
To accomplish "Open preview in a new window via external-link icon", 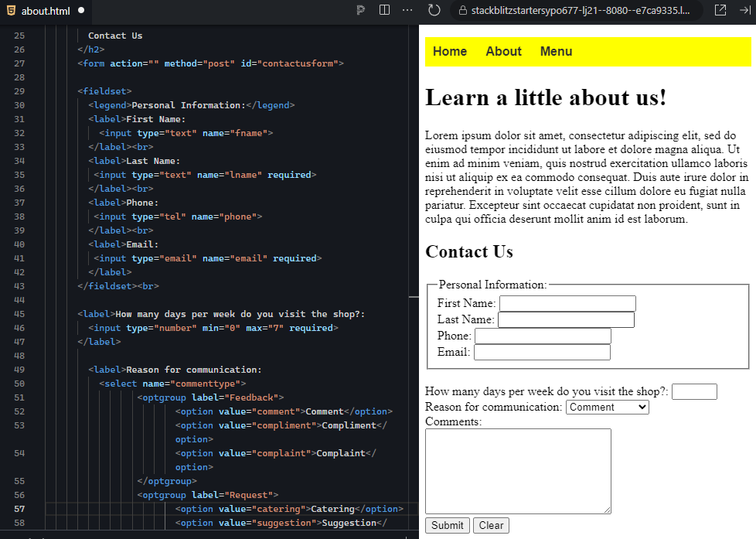I will 720,10.
